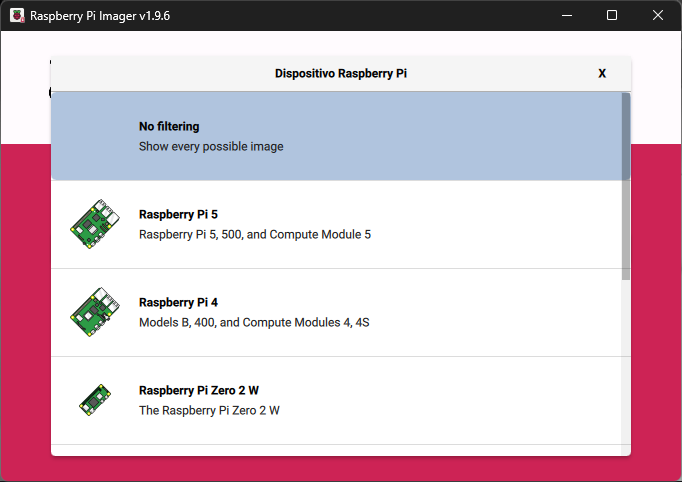The image size is (682, 482).
Task: Select the "No filtering" option
Action: point(169,127)
